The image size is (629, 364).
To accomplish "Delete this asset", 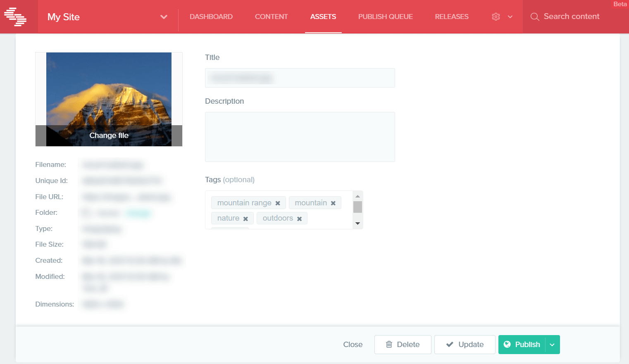I will click(403, 345).
